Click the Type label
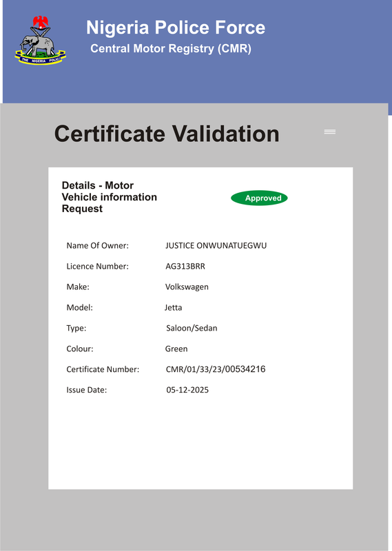Image resolution: width=392 pixels, height=551 pixels. 76,329
